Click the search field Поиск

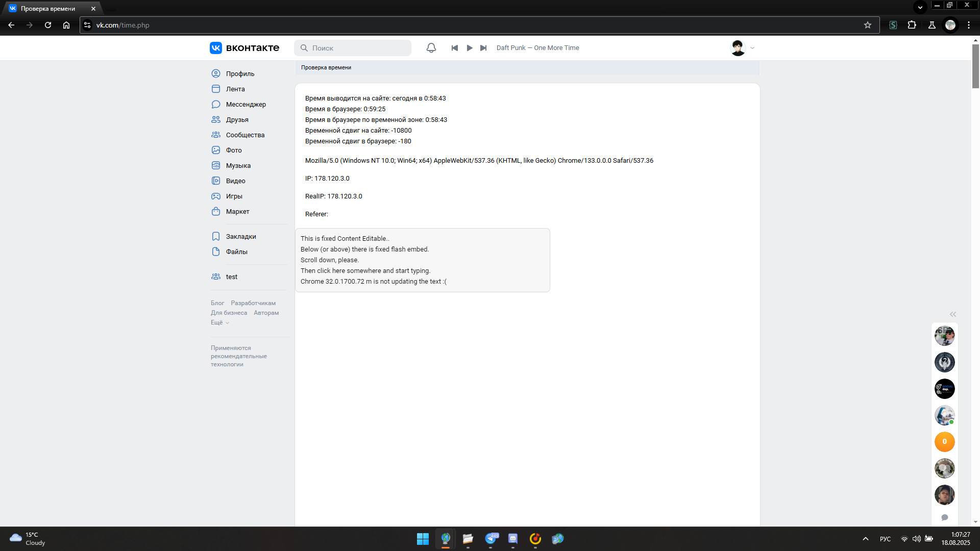pyautogui.click(x=353, y=48)
